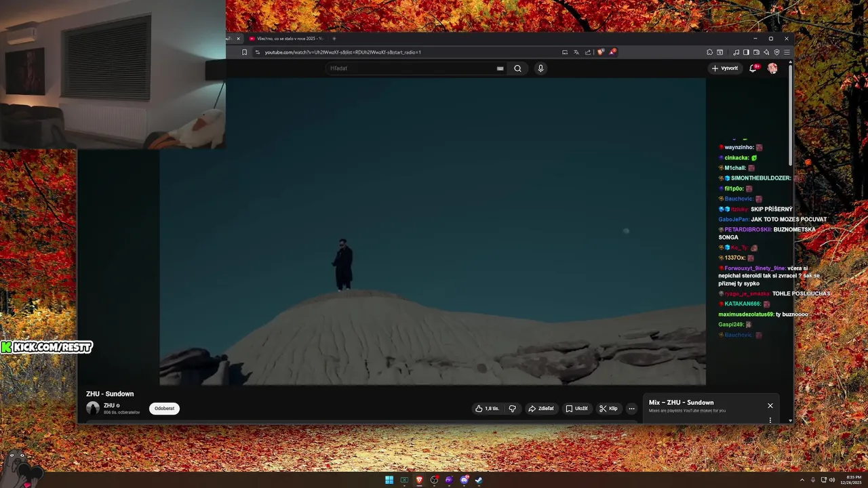Click the translate page icon in address bar
Image resolution: width=868 pixels, height=488 pixels.
coord(576,52)
